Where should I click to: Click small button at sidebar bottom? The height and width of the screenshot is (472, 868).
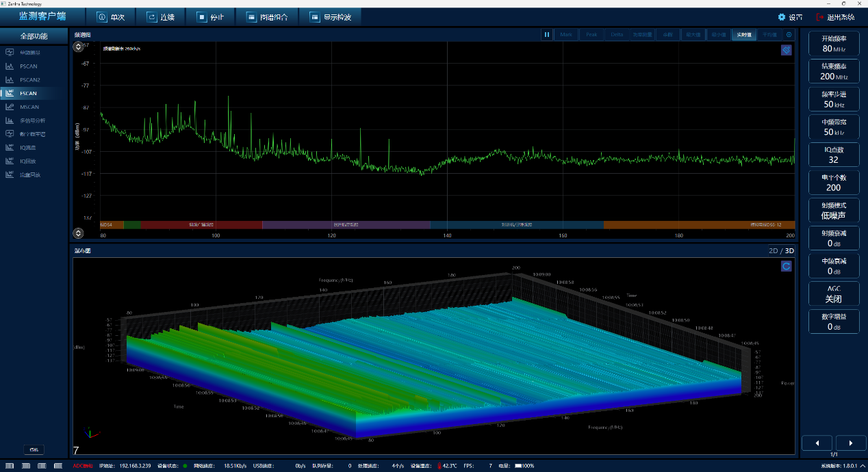coord(34,449)
